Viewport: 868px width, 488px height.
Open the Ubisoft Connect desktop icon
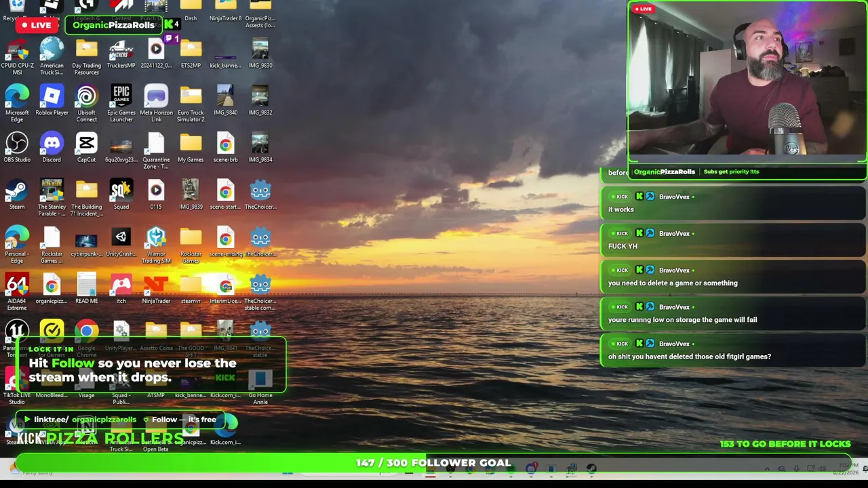coord(87,103)
